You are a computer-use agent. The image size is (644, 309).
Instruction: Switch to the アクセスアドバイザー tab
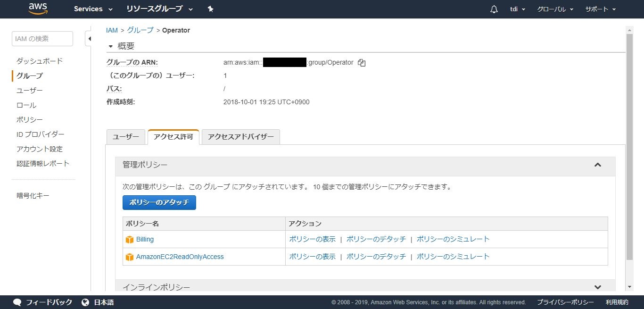240,137
